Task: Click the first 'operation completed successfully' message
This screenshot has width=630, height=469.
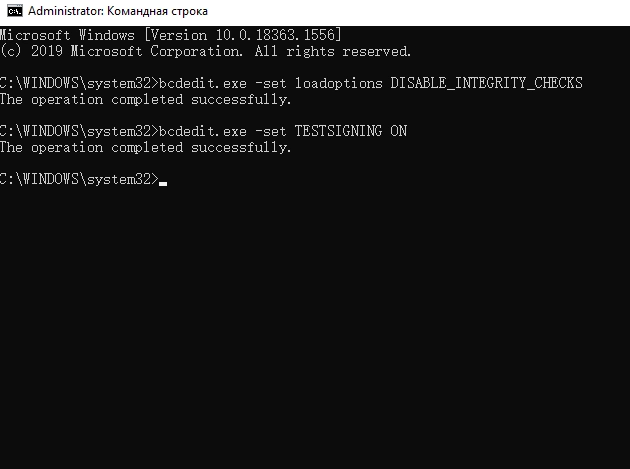Action: click(145, 99)
